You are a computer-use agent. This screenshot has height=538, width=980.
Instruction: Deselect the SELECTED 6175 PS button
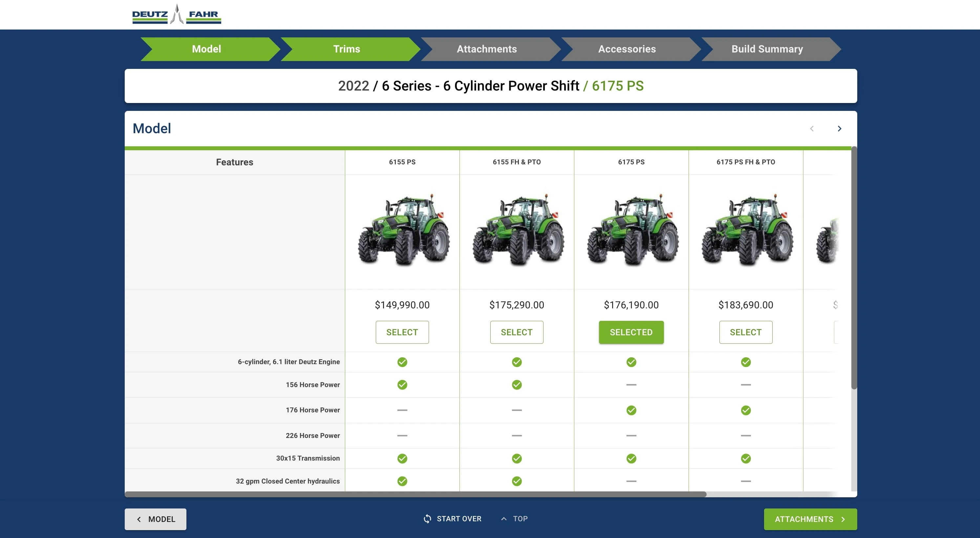[x=631, y=332]
